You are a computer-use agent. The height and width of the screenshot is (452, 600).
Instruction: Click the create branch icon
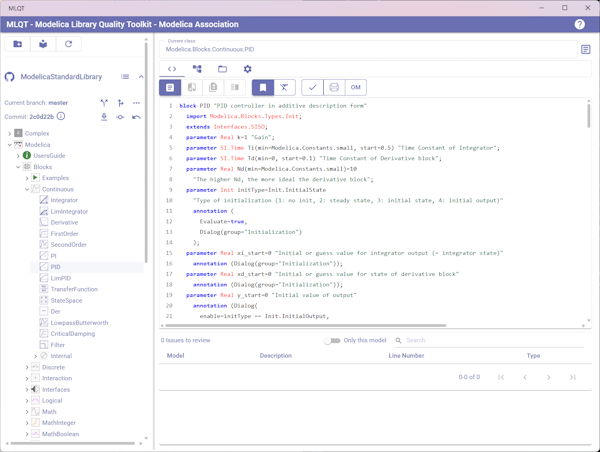click(x=120, y=103)
